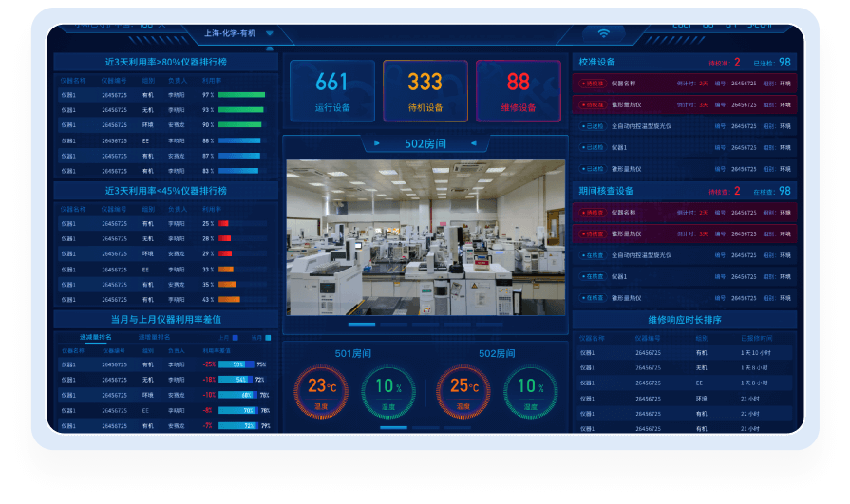
Task: Select the repair row showing 1 天 10 小时
Action: [685, 353]
